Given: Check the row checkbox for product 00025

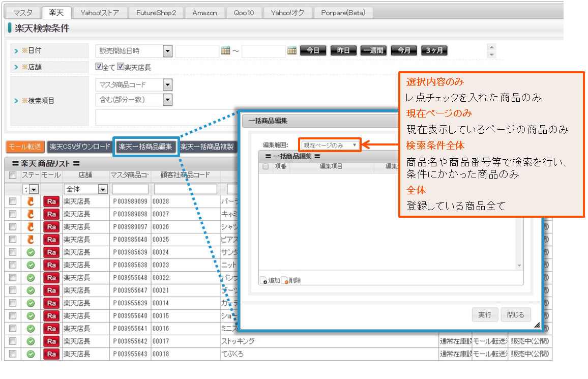Looking at the screenshot, I should [x=13, y=239].
